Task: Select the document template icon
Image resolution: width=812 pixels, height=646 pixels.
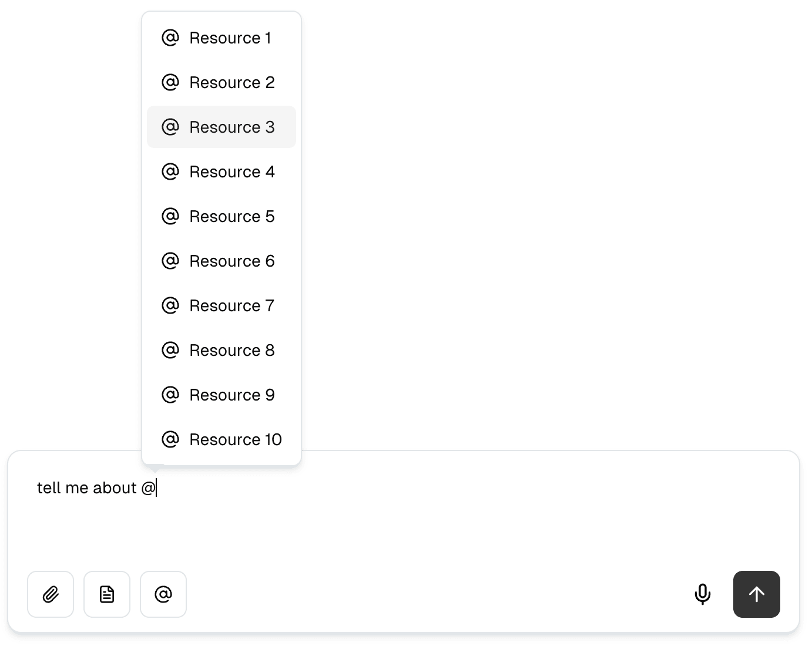Action: point(107,594)
